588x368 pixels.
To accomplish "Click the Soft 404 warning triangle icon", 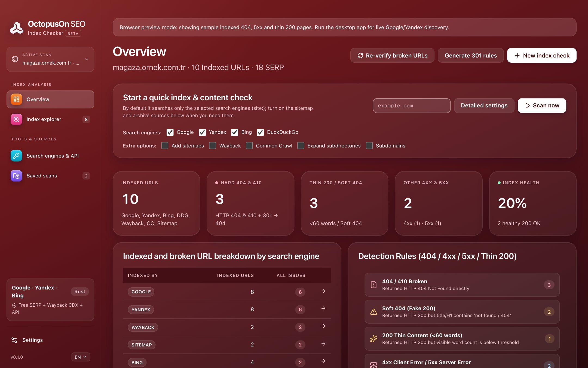I will point(374,312).
